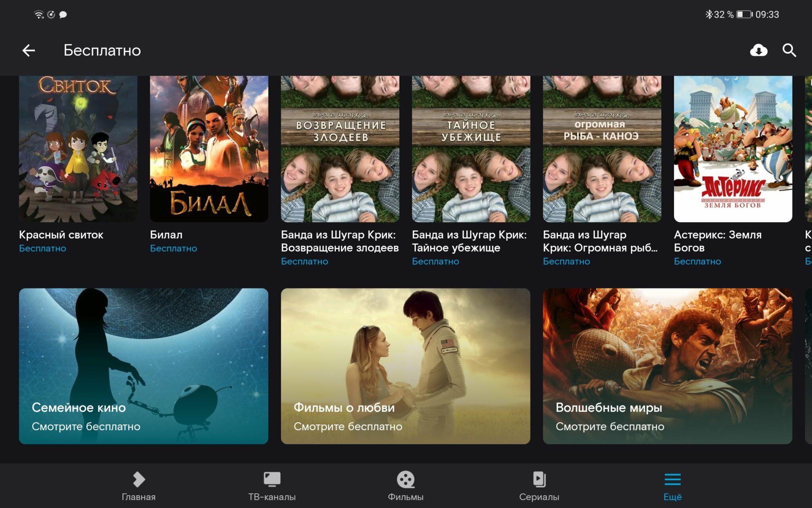
Task: Tap the back arrow icon
Action: (x=29, y=50)
